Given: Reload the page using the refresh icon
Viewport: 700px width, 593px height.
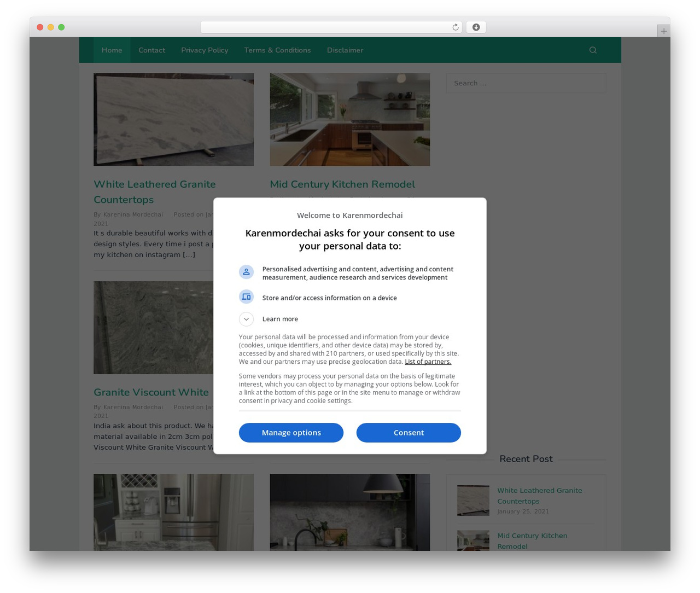Looking at the screenshot, I should 455,27.
